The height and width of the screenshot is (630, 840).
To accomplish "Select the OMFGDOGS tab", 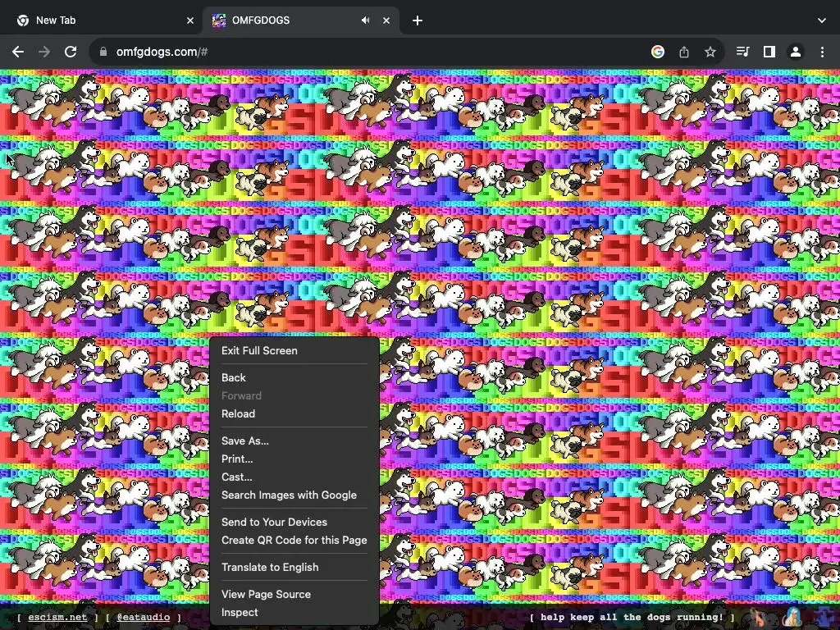I will 300,21.
